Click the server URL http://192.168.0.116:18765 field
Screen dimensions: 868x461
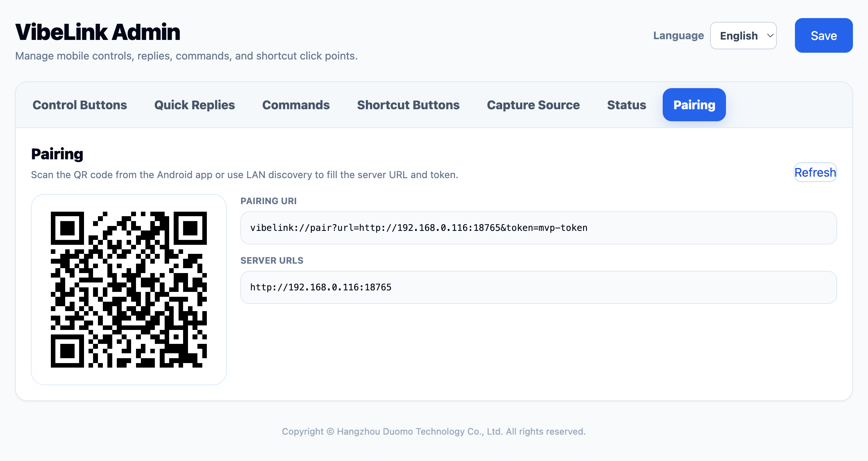538,287
